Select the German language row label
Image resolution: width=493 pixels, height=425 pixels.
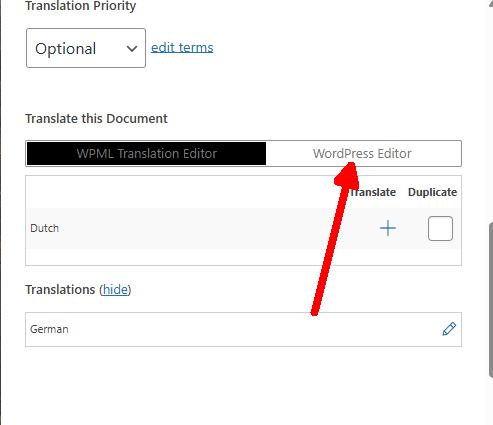[49, 329]
